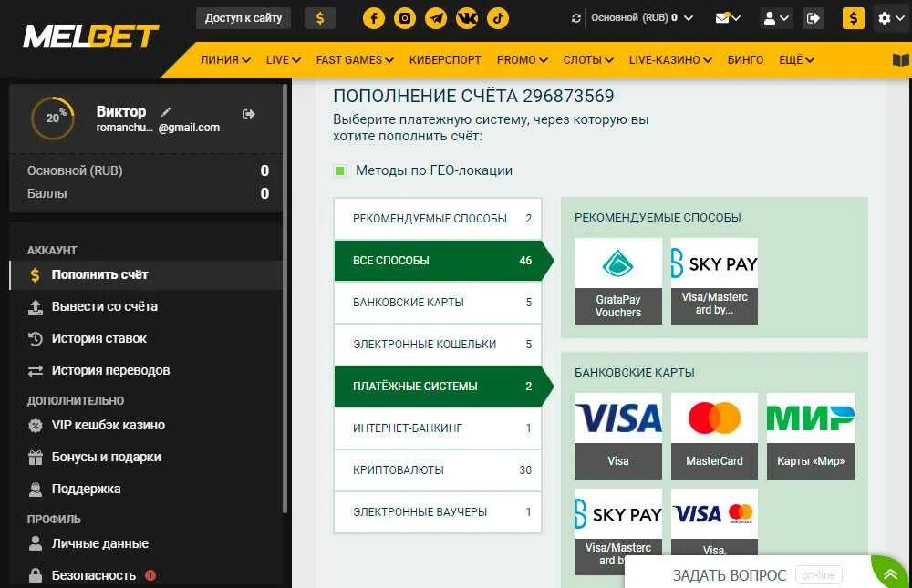Image resolution: width=912 pixels, height=588 pixels.
Task: Open the Facebook social icon
Action: click(374, 18)
